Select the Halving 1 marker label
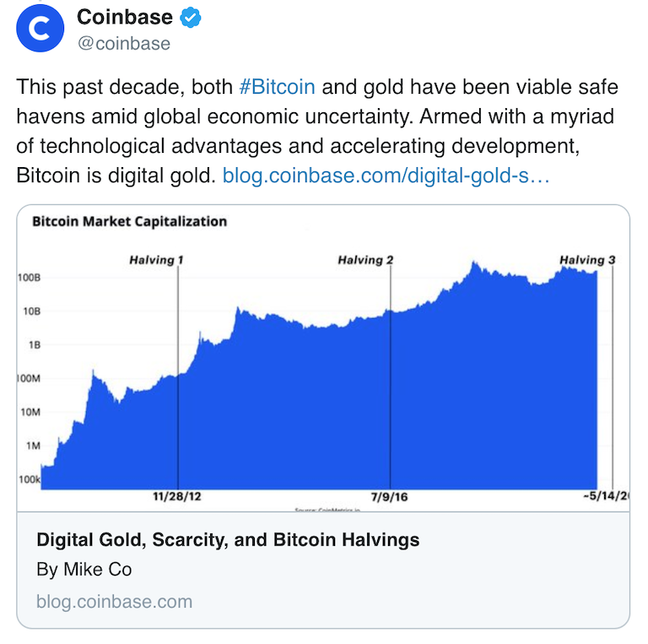The width and height of the screenshot is (648, 644). (156, 260)
